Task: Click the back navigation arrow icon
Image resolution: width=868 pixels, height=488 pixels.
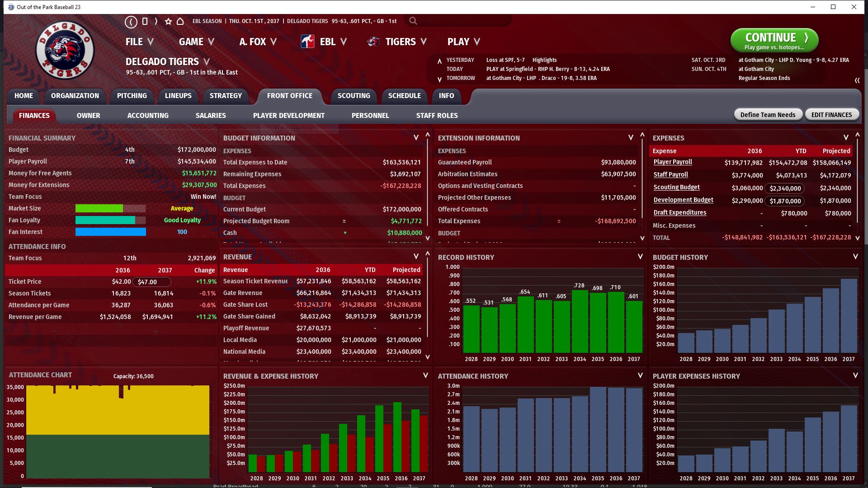Action: pyautogui.click(x=131, y=21)
